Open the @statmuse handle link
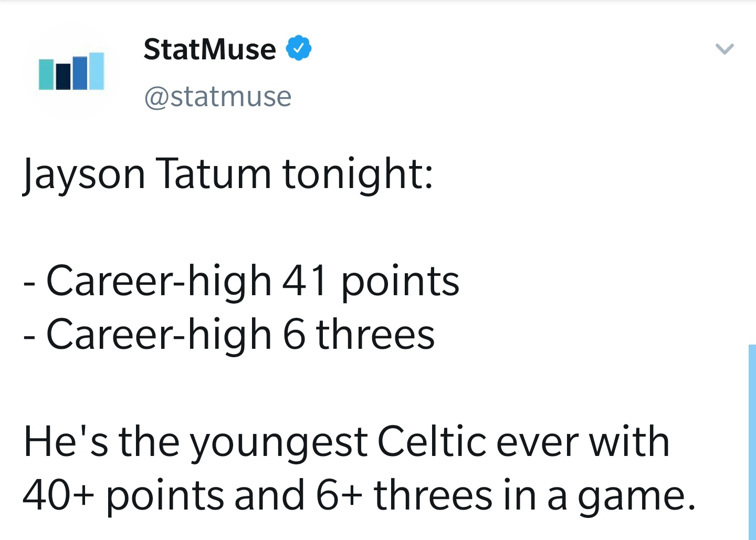 218,97
